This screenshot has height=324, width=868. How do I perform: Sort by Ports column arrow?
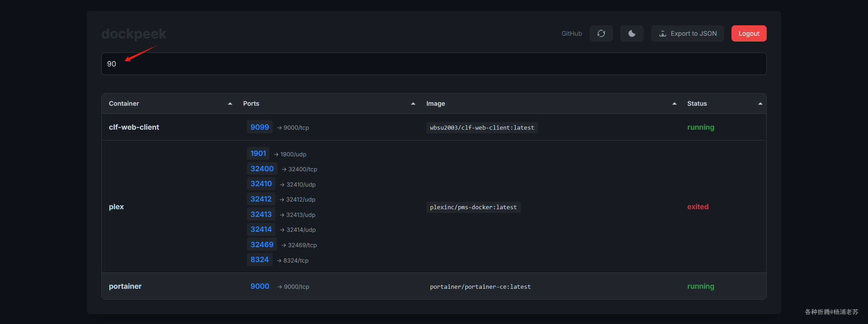pos(413,103)
